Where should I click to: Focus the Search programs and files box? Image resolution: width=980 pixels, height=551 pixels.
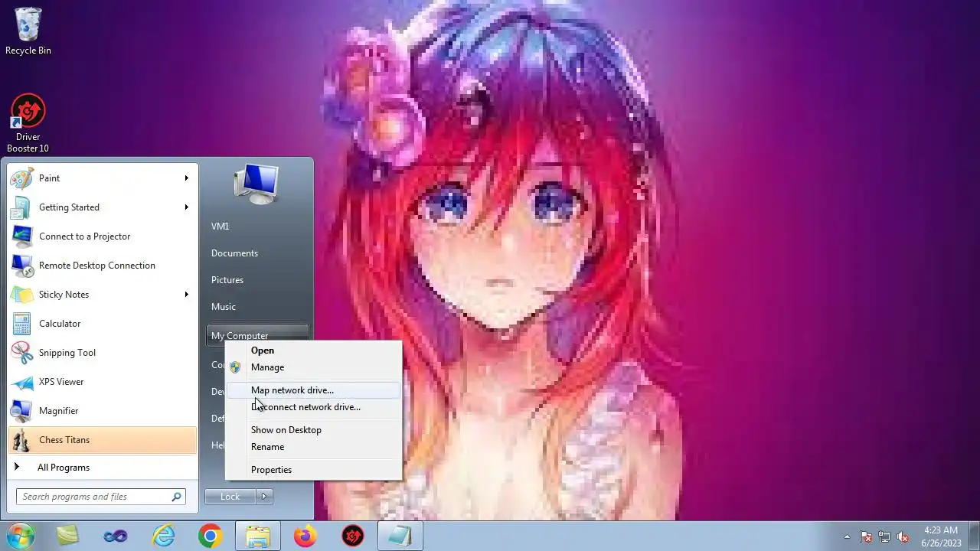point(101,497)
